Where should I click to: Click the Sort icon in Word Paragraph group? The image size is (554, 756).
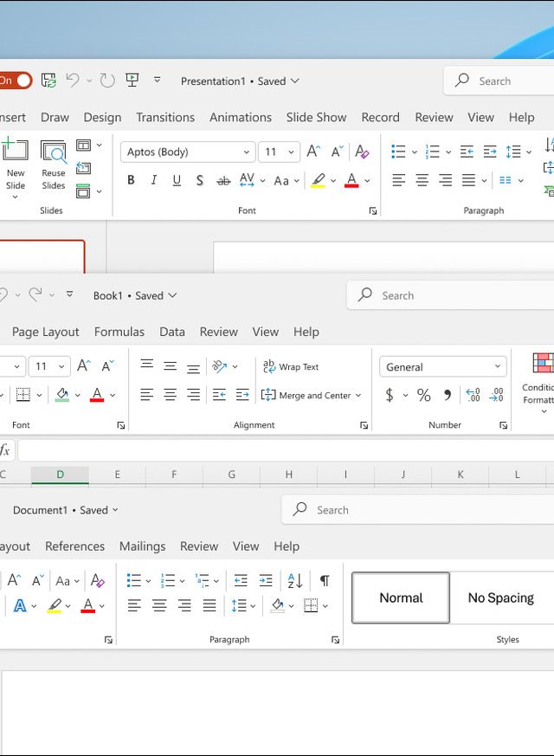tap(294, 580)
